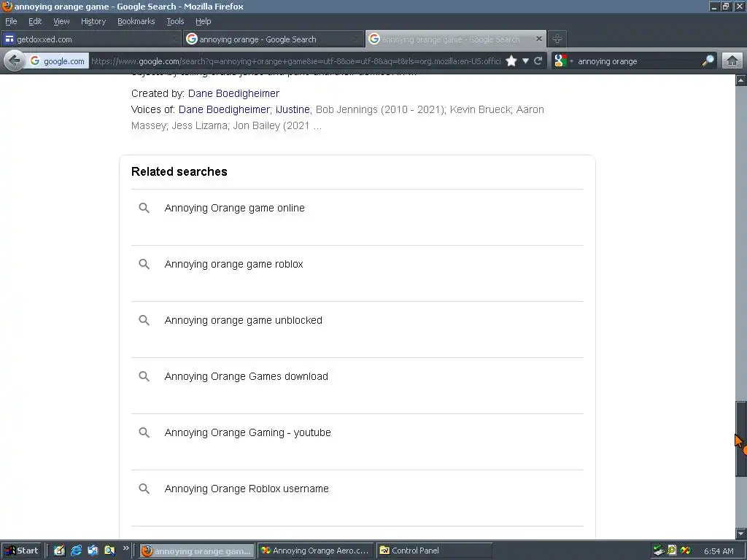Switch to 'annoying orange - Google Search' tab
The height and width of the screenshot is (560, 747).
pos(273,39)
